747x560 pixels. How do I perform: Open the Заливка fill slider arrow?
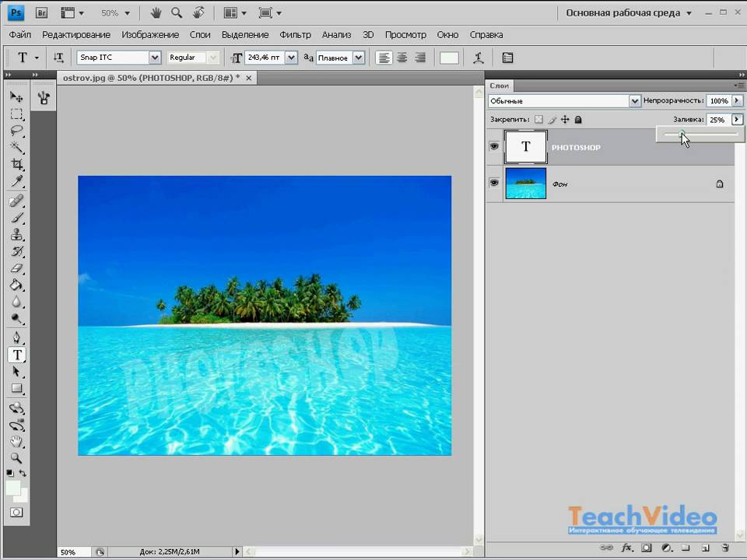(x=737, y=120)
